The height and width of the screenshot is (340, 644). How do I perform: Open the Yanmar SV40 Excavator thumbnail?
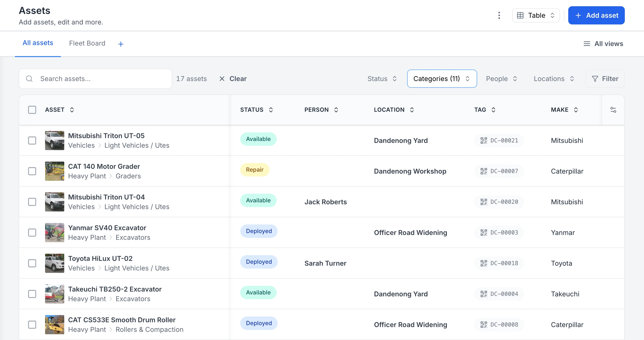coord(54,233)
